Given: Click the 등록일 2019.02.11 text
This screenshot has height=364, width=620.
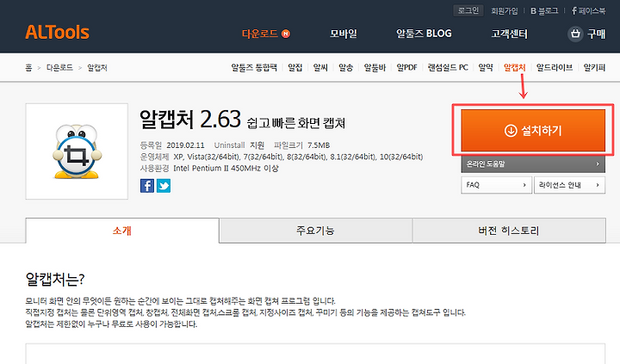Looking at the screenshot, I should pos(172,145).
